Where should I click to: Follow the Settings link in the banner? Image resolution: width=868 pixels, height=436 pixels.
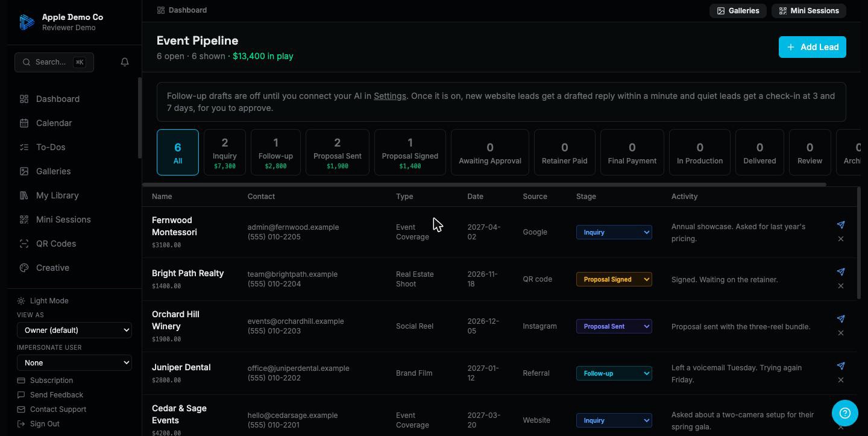(x=389, y=96)
